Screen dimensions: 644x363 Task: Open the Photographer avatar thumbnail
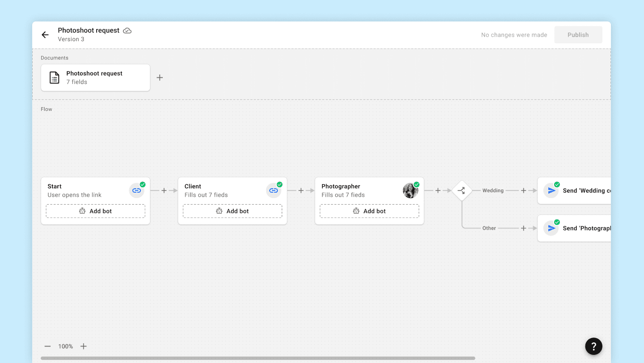[411, 190]
